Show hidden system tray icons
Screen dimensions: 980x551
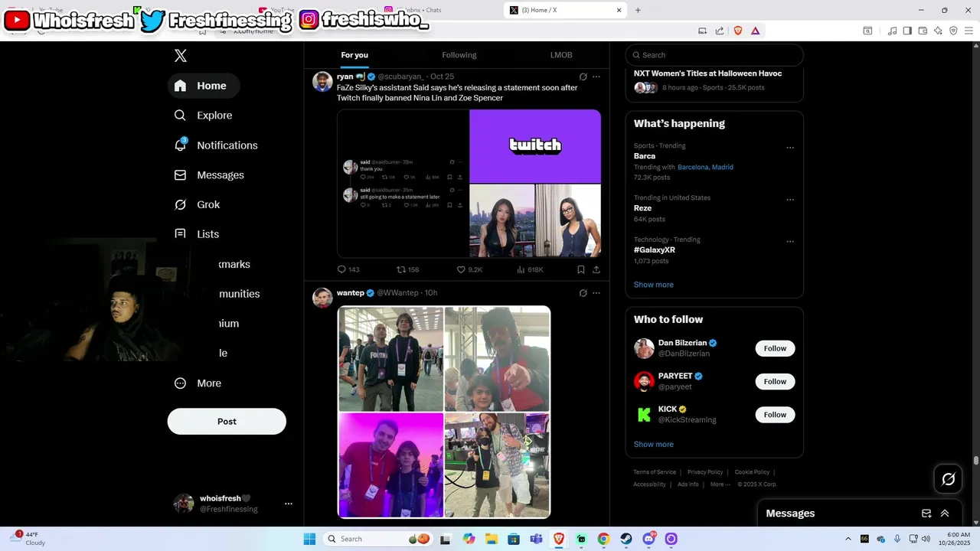pyautogui.click(x=848, y=539)
